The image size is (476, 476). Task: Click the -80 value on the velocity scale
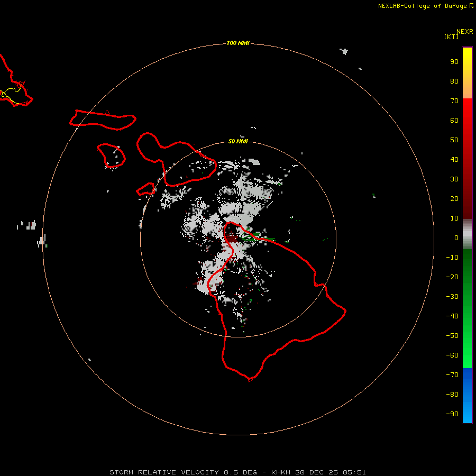pos(452,395)
